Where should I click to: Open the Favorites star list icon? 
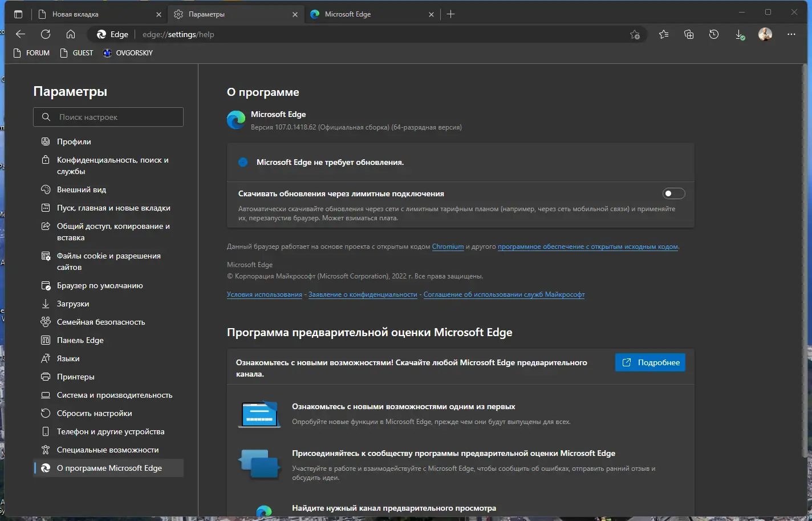click(664, 34)
